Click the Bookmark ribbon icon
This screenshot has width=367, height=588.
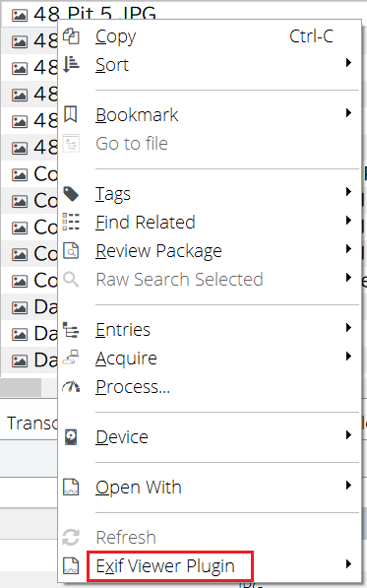coord(71,114)
